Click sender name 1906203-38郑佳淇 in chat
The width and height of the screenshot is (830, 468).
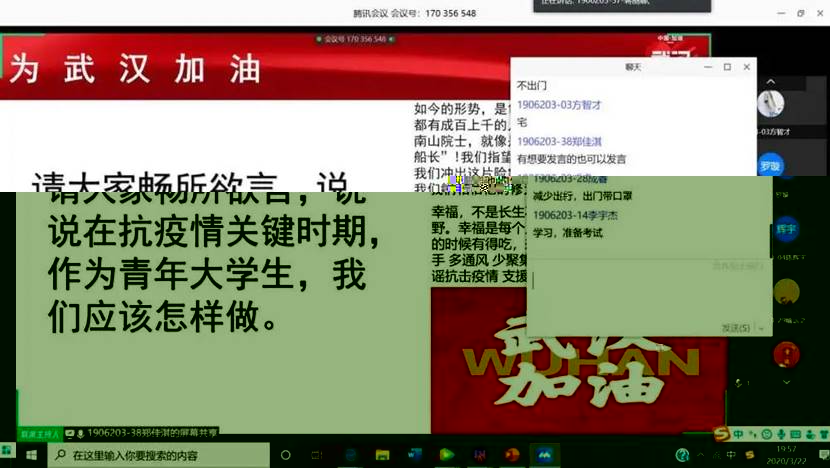point(559,141)
